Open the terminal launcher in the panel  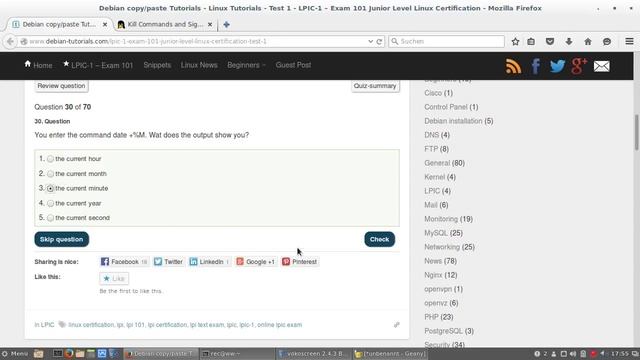tap(58, 353)
